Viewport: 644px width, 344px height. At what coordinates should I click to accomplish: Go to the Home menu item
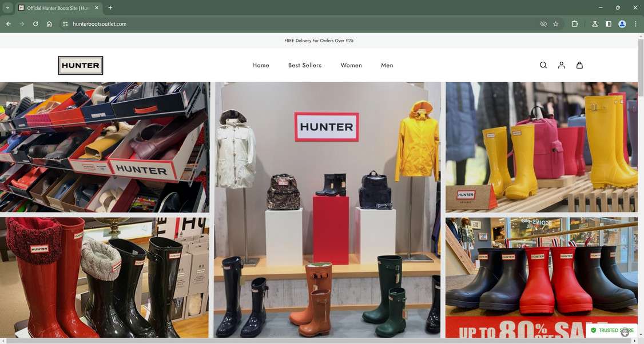pyautogui.click(x=261, y=65)
